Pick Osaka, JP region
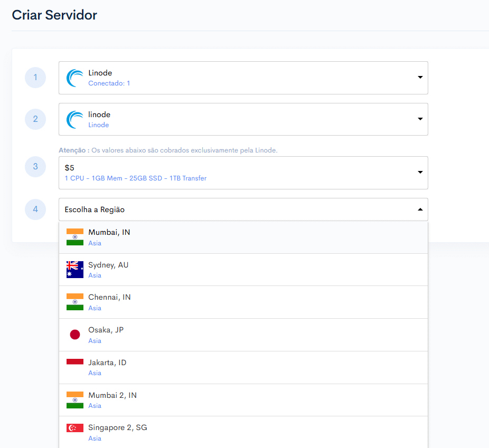This screenshot has width=489, height=448. coord(243,335)
